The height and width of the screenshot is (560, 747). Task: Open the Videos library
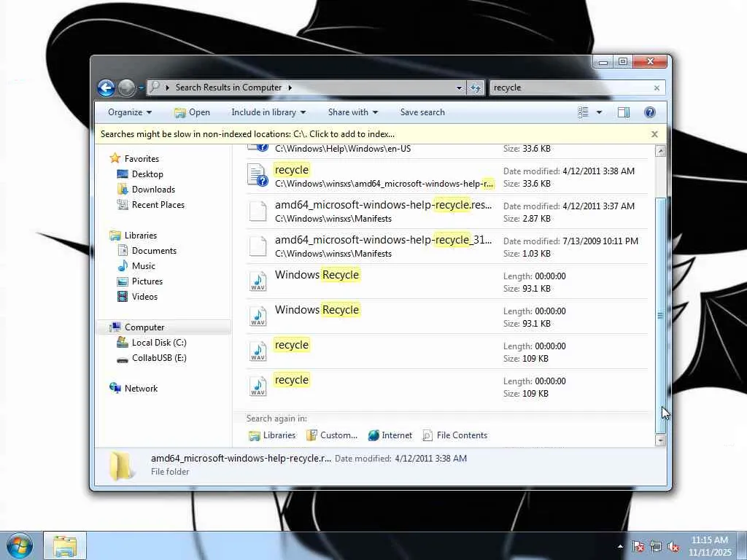(x=144, y=296)
